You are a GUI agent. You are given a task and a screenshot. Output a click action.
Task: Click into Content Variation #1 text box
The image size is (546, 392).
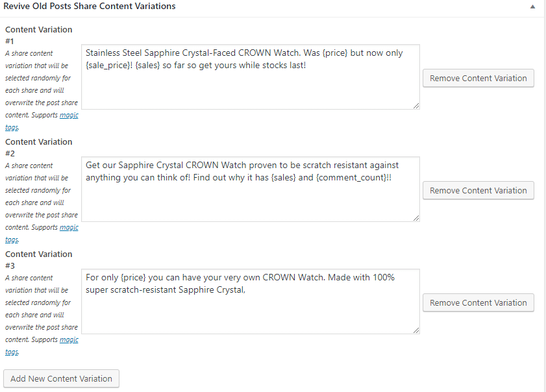[x=251, y=77]
